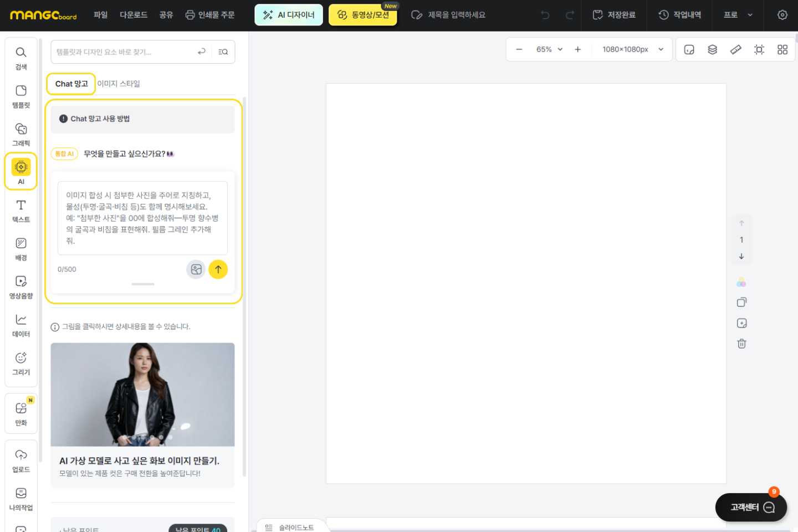The image size is (798, 532).
Task: Select the 텍스트 (Text) tool
Action: tap(21, 211)
